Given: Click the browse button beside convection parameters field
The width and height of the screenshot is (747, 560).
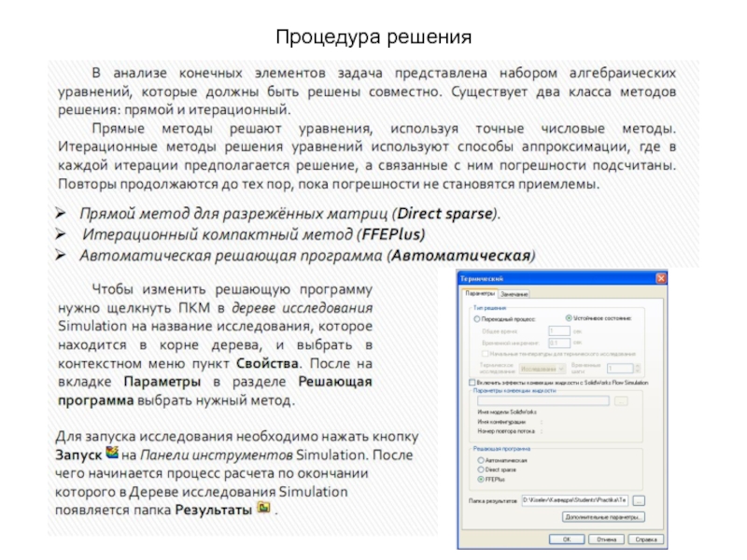Looking at the screenshot, I should (x=620, y=401).
